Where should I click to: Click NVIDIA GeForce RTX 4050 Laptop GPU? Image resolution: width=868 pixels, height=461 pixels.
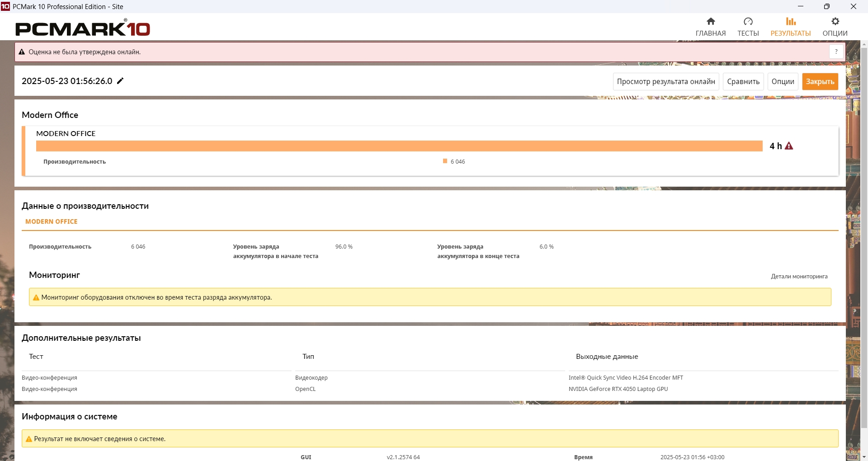618,389
